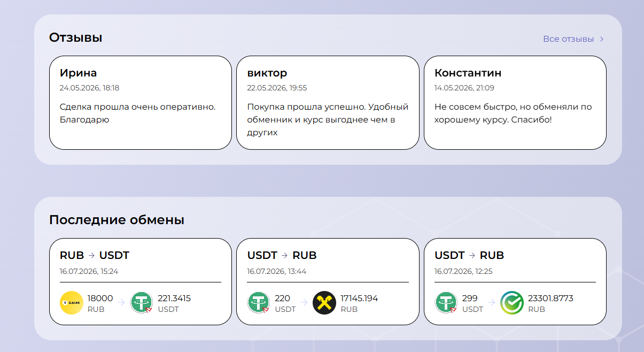Click the yellow T-Bank icon
This screenshot has height=352, width=644.
click(72, 303)
